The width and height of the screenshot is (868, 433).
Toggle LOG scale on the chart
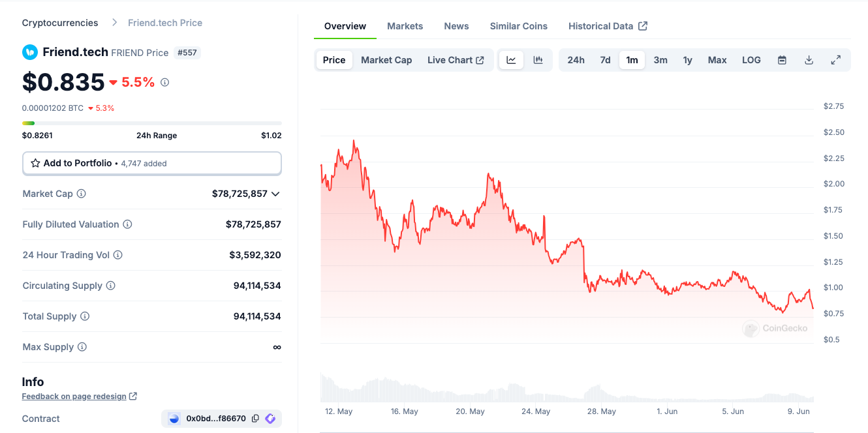751,60
